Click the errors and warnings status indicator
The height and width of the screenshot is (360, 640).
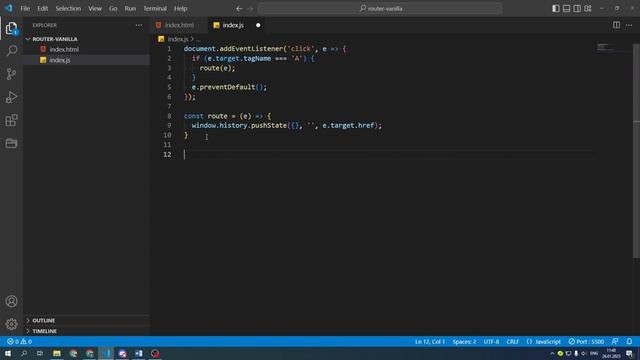click(19, 342)
